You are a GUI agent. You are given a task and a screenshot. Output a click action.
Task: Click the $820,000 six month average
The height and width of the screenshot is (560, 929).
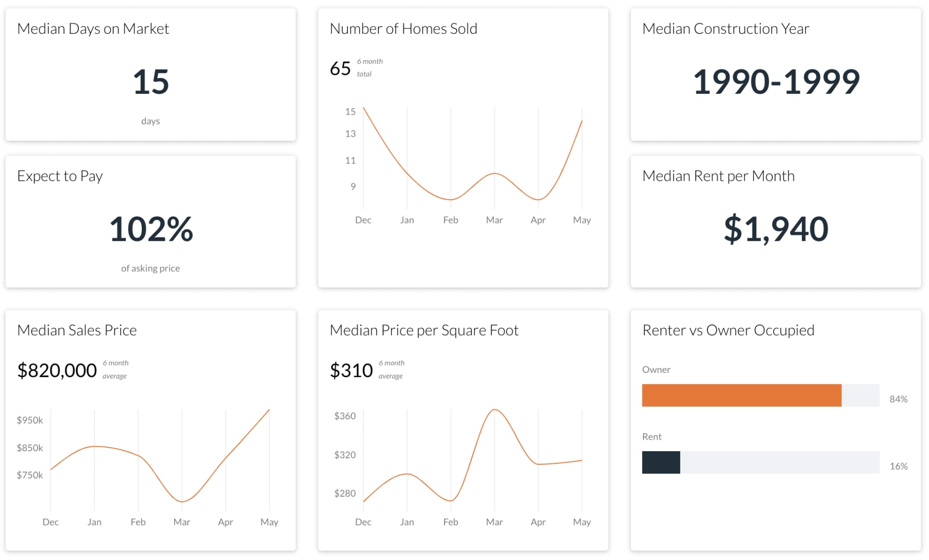(57, 370)
